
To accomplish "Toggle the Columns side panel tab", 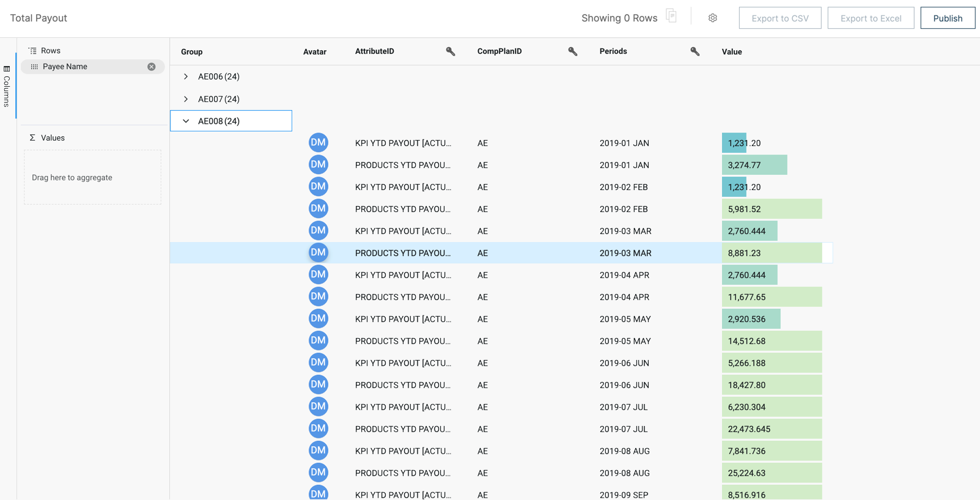I will pos(7,86).
